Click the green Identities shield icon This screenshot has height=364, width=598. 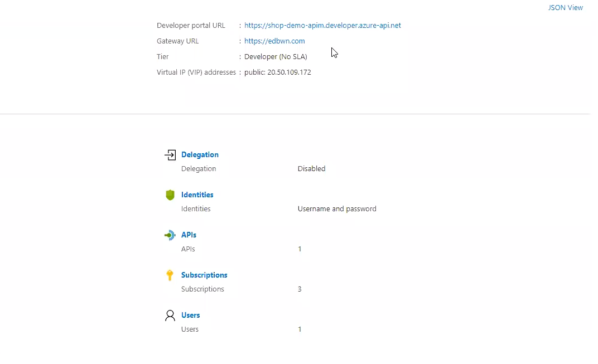(170, 195)
